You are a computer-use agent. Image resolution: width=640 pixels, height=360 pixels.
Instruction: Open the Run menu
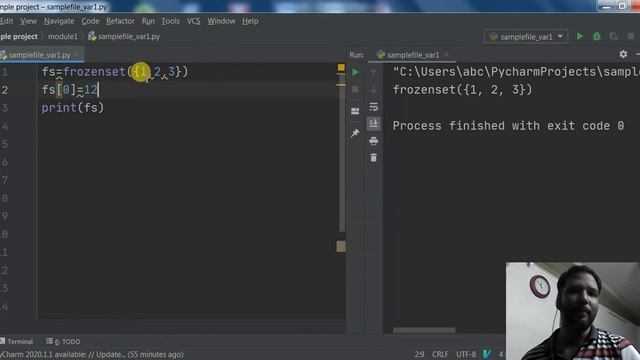148,21
